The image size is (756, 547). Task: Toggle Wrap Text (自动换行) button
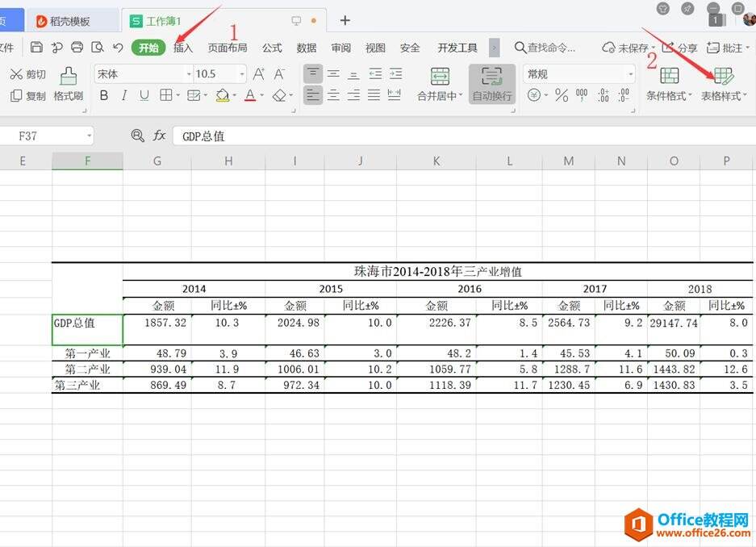[x=492, y=85]
